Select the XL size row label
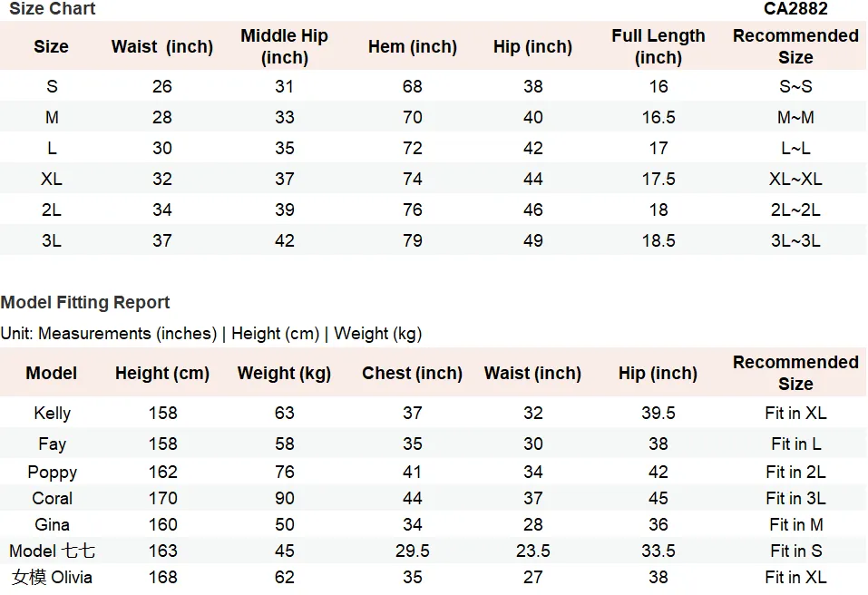Screen dimensions: 868x595 [52, 179]
